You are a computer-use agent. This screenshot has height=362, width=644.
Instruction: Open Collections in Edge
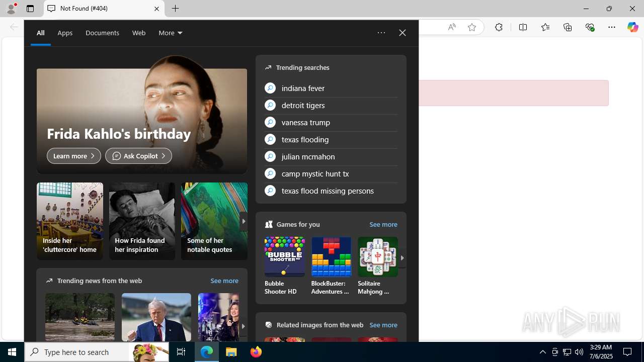[x=568, y=27]
